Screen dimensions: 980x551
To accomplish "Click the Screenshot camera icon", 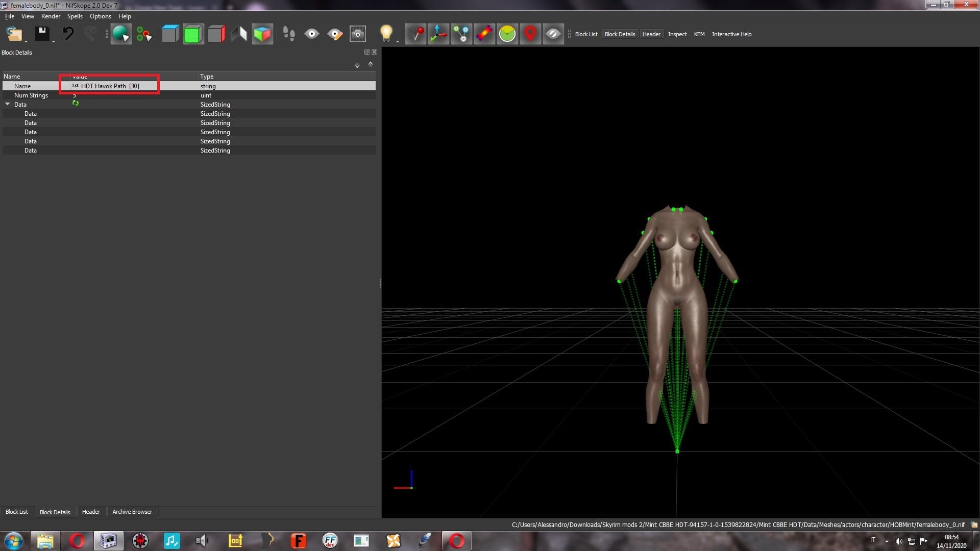I will pos(358,34).
